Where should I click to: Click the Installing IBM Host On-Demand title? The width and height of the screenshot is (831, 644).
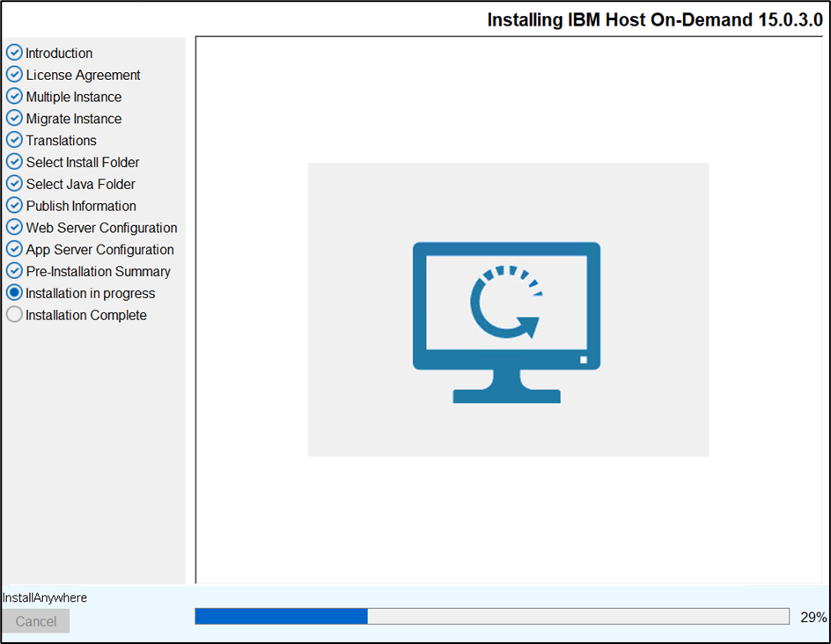pyautogui.click(x=654, y=20)
